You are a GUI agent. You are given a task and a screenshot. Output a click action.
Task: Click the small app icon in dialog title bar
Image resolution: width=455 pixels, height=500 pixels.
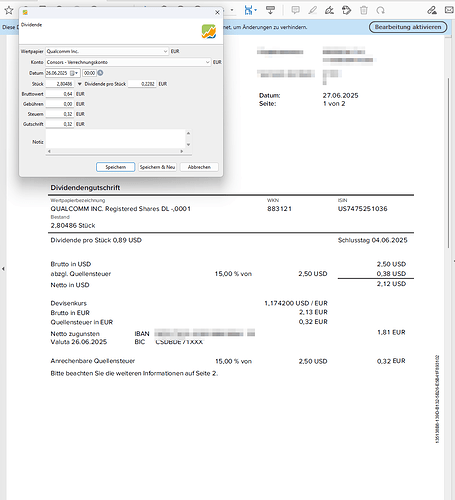(25, 12)
